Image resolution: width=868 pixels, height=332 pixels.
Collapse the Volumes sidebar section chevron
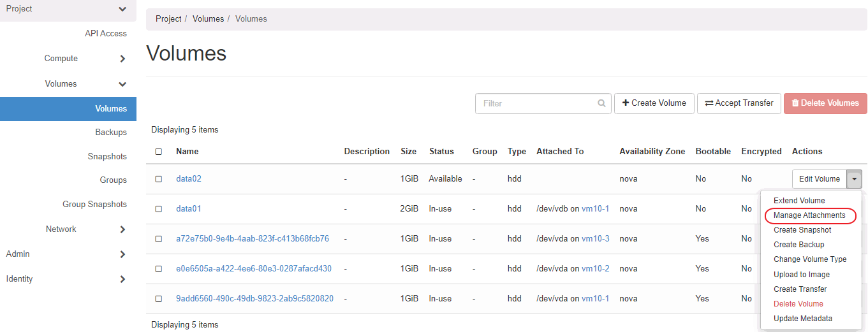tap(122, 84)
